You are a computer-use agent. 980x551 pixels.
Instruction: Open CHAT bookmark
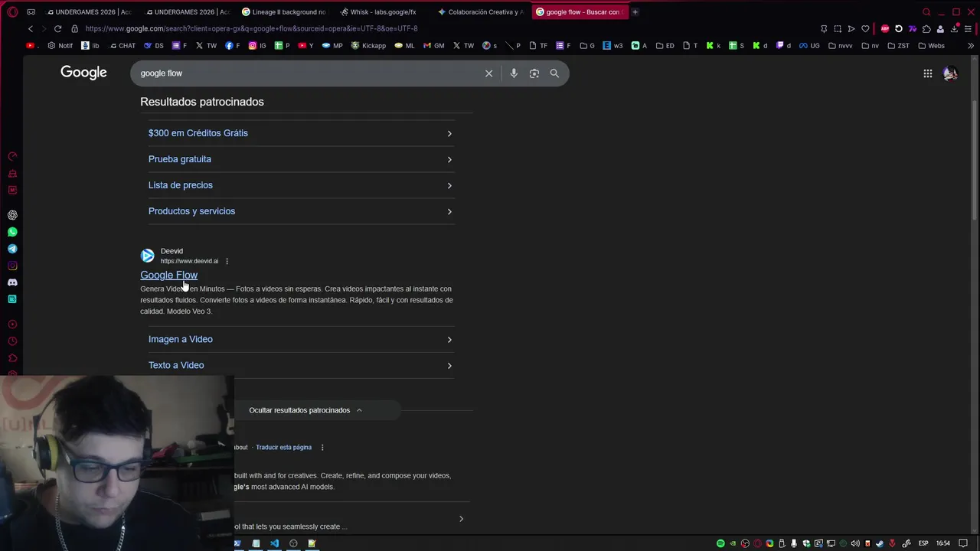coord(122,45)
